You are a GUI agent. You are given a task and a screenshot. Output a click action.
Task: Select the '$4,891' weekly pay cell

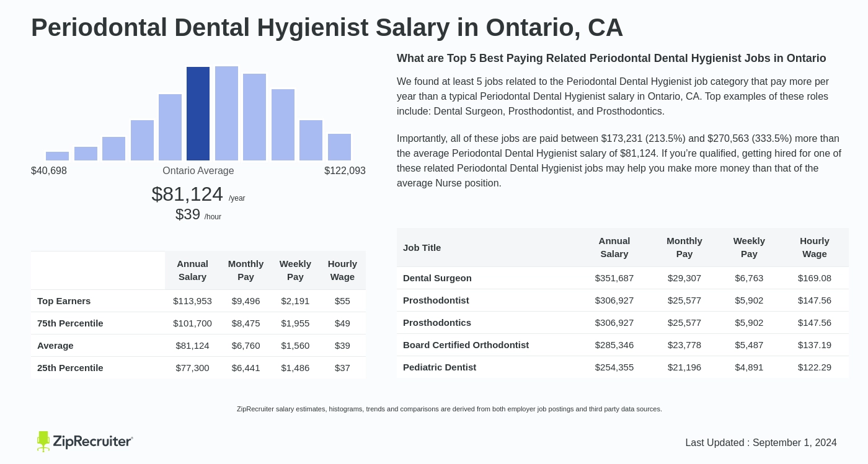coord(749,367)
